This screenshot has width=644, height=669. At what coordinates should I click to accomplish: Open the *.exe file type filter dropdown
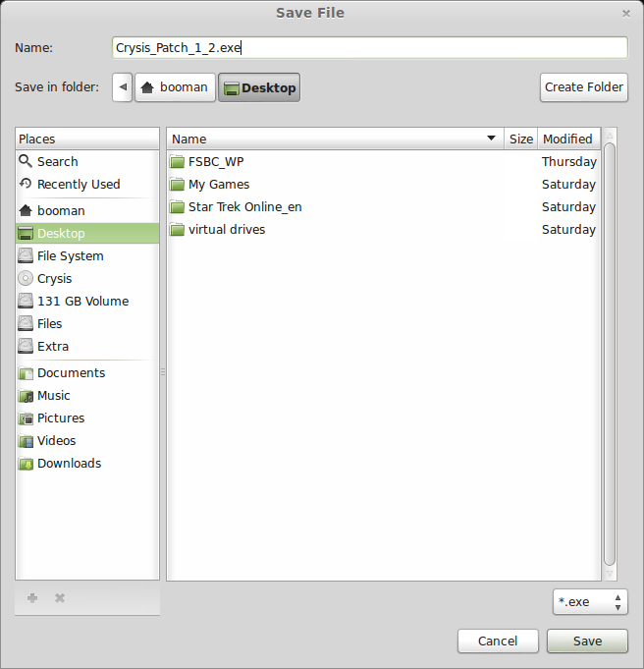click(x=590, y=601)
